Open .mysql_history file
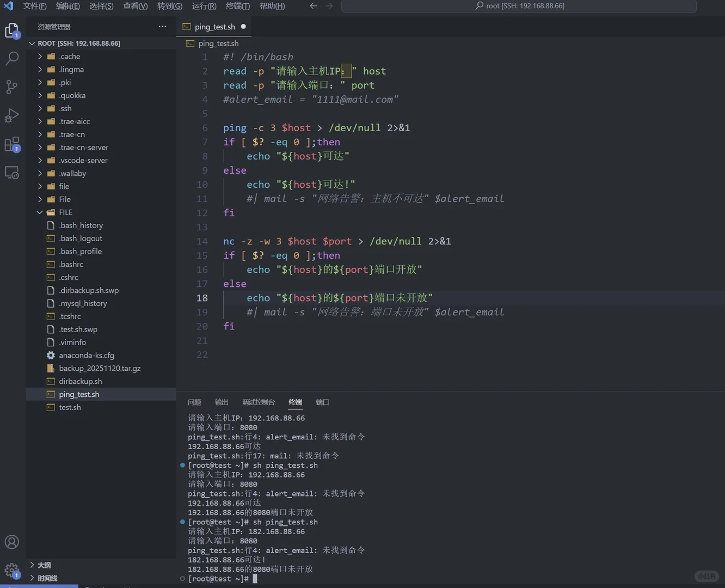This screenshot has width=725, height=588. (101, 303)
